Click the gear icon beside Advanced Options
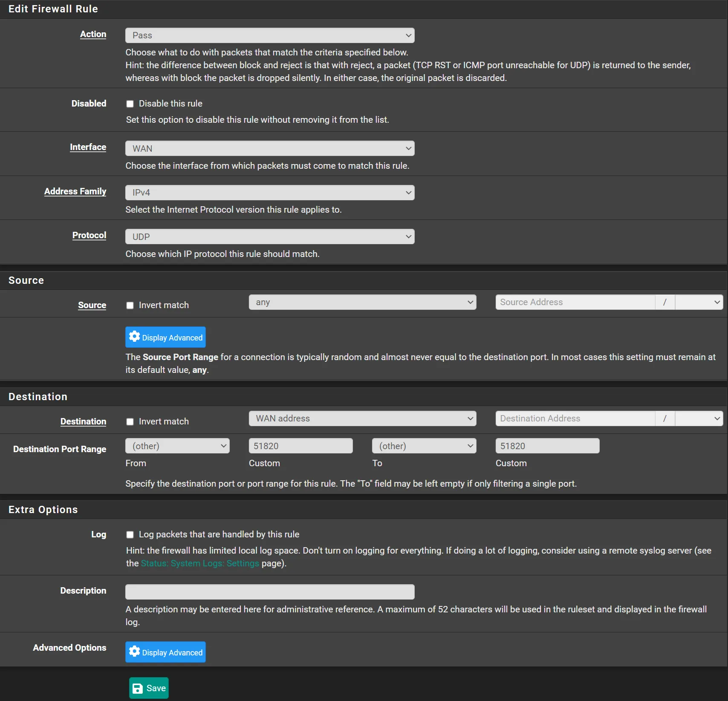Image resolution: width=728 pixels, height=701 pixels. [135, 652]
